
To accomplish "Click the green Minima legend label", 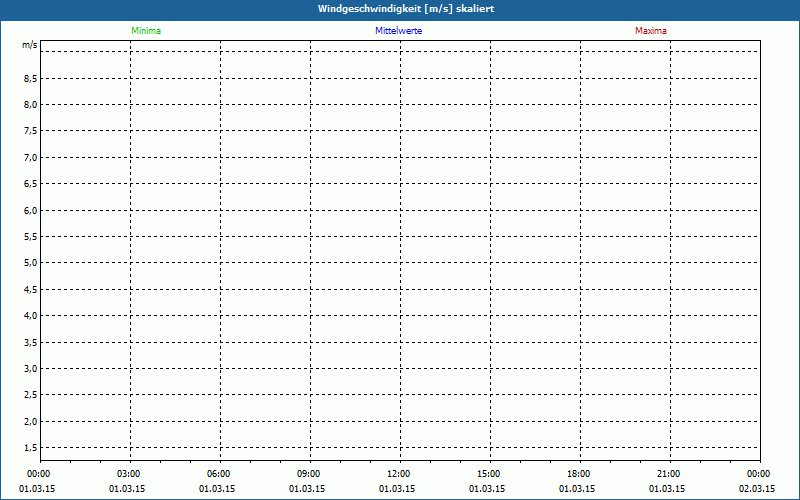I will 146,31.
